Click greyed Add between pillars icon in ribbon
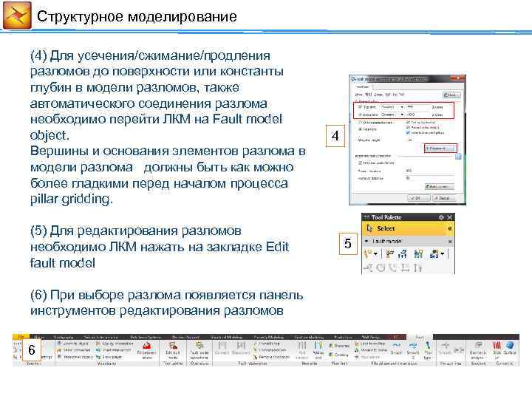This screenshot has height=399, width=532. tap(302, 351)
